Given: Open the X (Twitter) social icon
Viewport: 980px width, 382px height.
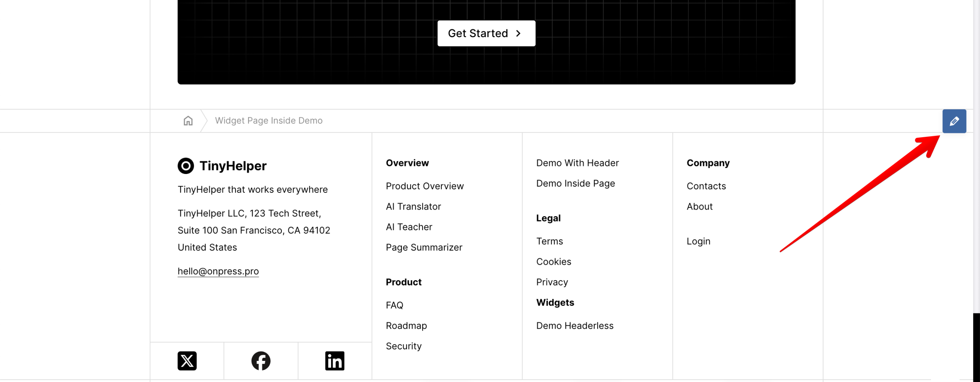Looking at the screenshot, I should click(187, 361).
